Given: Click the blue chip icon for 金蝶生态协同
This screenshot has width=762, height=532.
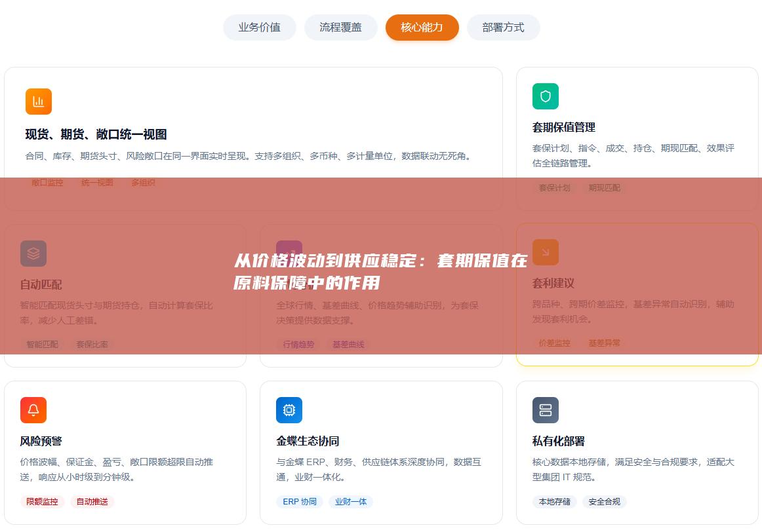Looking at the screenshot, I should click(289, 410).
